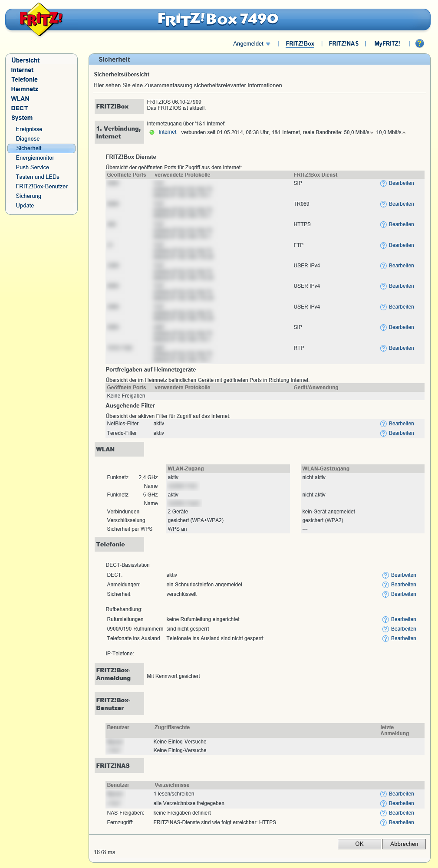Click the blue Internet link in connection status

(168, 132)
